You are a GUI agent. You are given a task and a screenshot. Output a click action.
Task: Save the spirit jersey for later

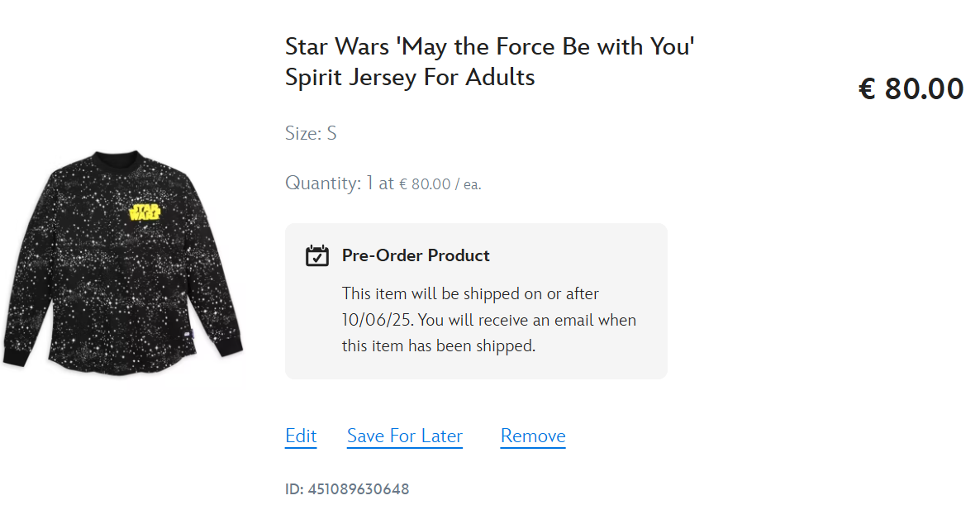(x=405, y=436)
